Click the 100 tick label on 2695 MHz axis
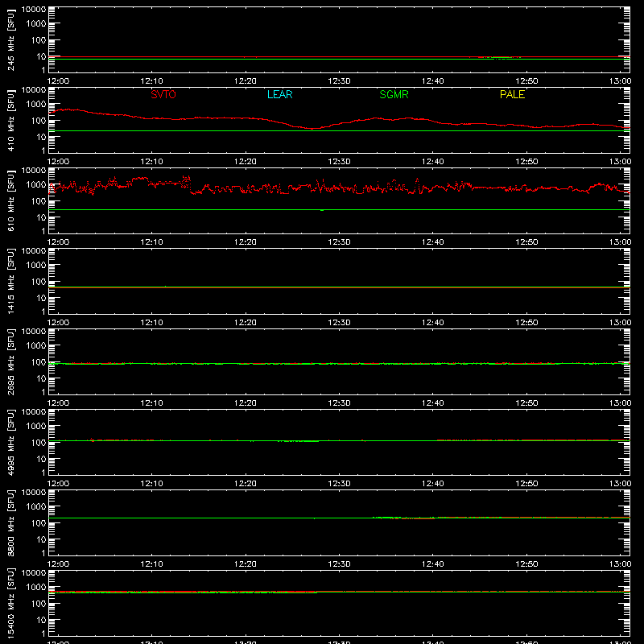The height and width of the screenshot is (644, 644). click(39, 362)
